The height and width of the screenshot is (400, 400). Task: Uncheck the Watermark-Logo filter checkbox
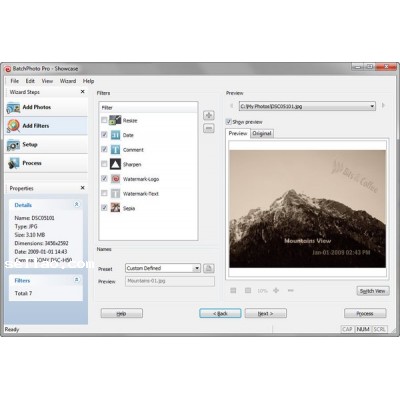click(104, 178)
